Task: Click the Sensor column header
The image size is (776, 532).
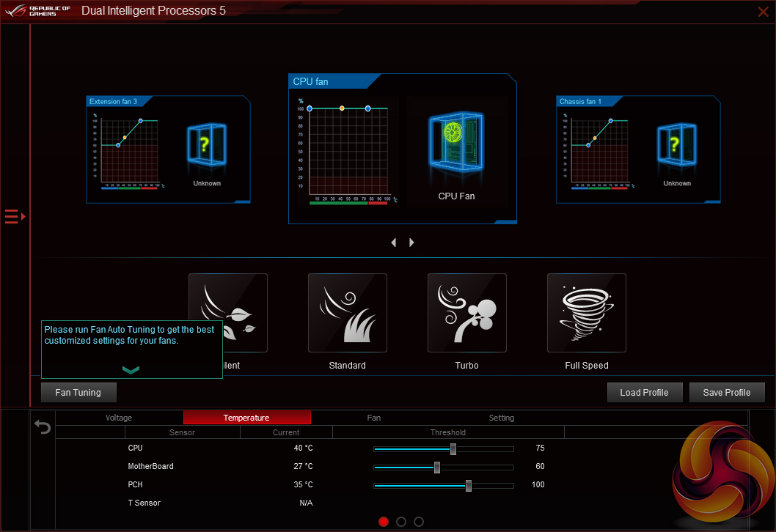Action: [182, 432]
